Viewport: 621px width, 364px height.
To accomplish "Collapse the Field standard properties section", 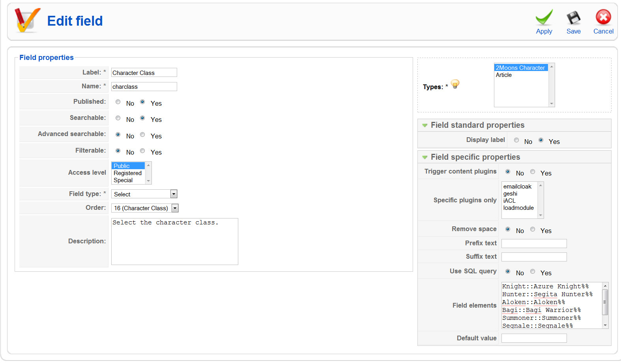I will click(425, 125).
